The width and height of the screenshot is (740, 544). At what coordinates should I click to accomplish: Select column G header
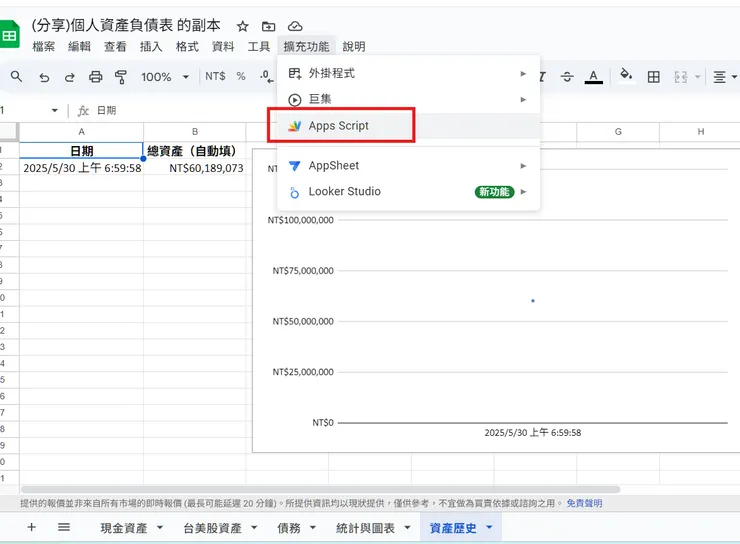point(618,132)
